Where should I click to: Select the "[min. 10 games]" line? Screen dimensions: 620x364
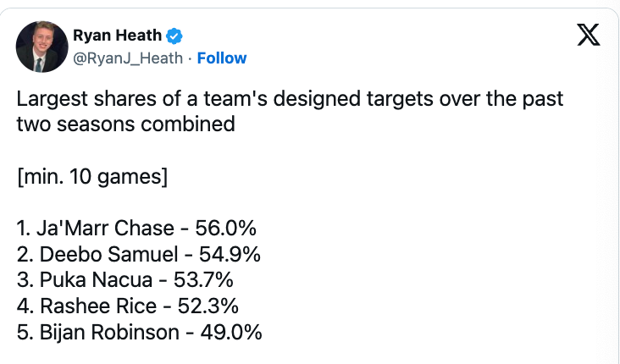[x=92, y=176]
